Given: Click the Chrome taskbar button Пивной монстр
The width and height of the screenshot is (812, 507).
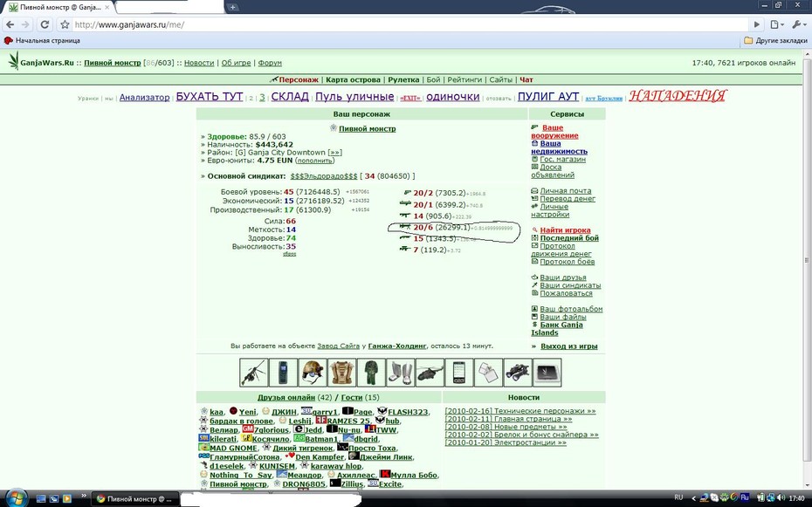Looking at the screenshot, I should pos(135,499).
